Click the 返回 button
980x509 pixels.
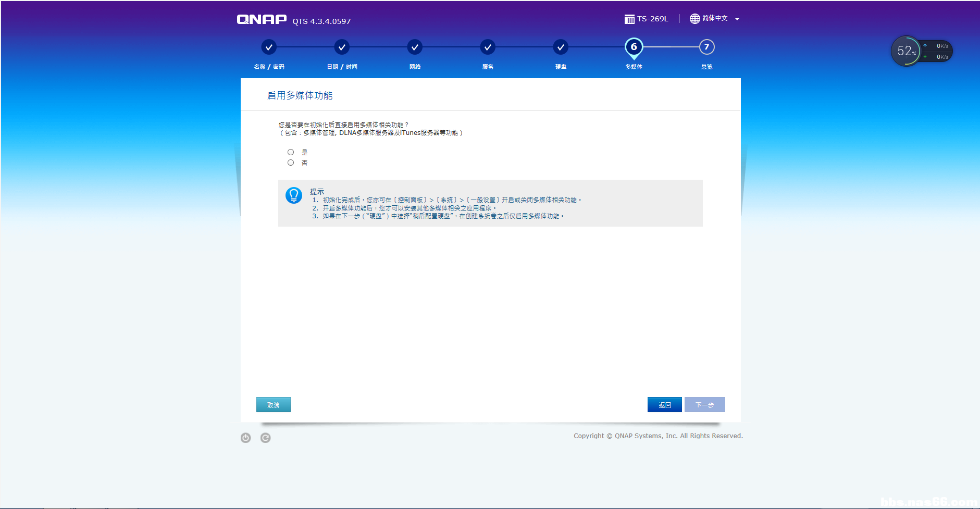point(665,404)
